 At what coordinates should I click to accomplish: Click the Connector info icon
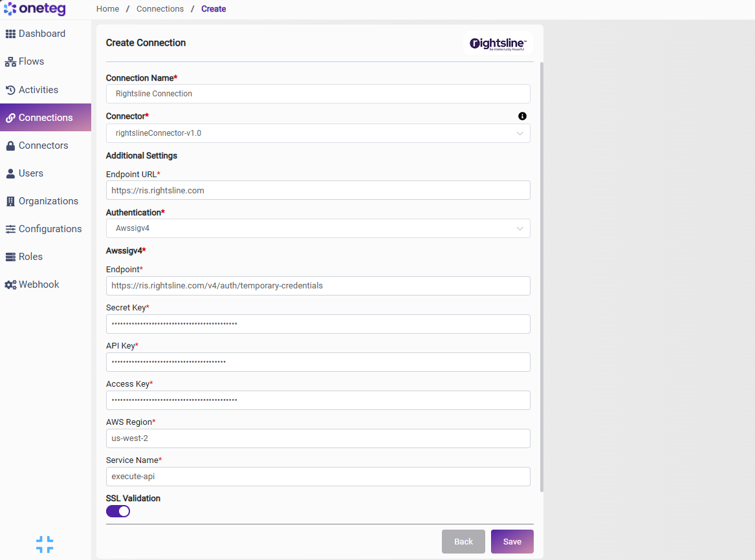[522, 116]
